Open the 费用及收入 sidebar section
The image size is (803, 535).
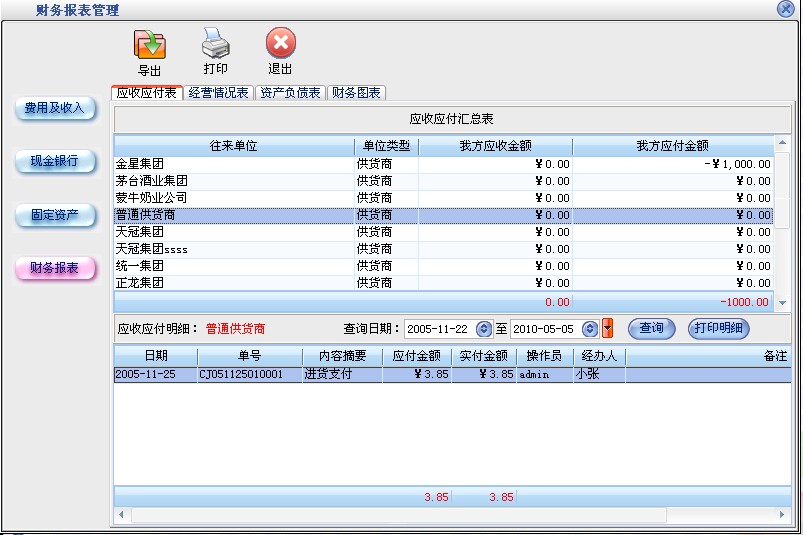55,108
